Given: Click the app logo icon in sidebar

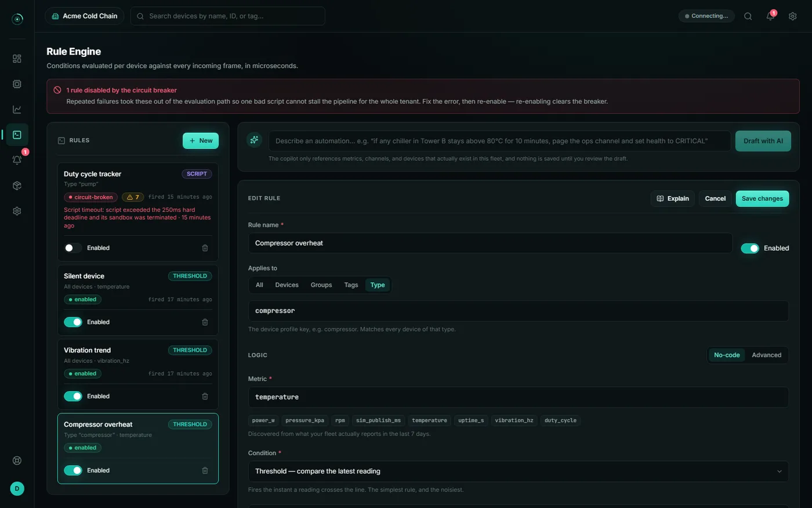Looking at the screenshot, I should click(x=17, y=19).
